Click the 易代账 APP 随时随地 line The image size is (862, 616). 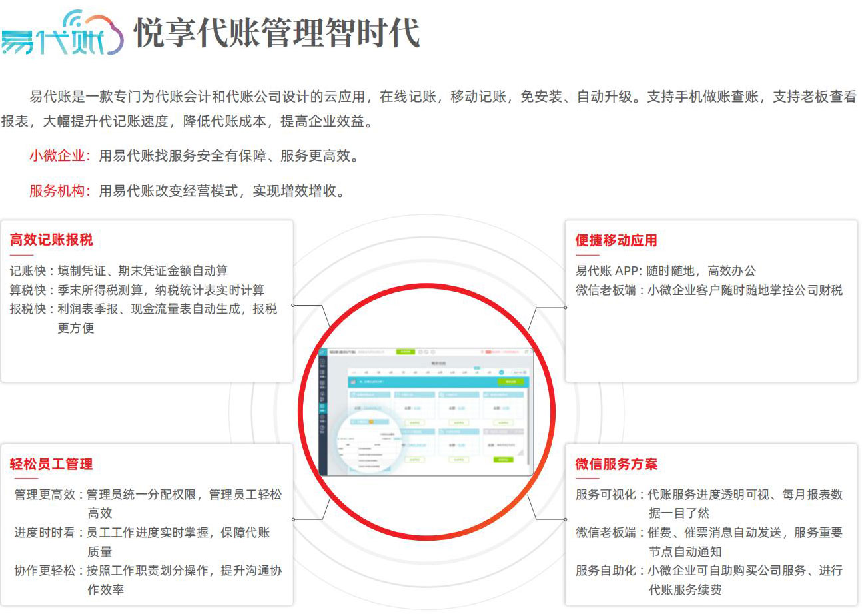665,271
